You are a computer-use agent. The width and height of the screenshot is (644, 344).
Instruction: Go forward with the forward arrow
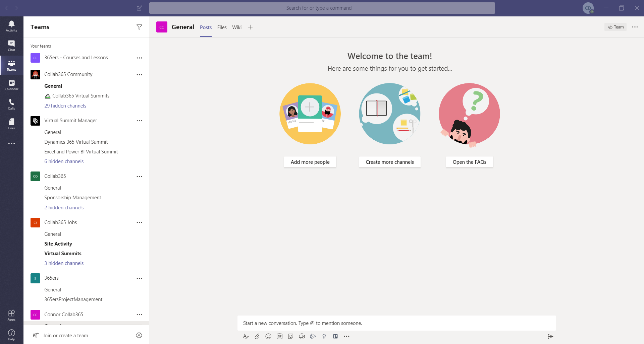(x=16, y=8)
